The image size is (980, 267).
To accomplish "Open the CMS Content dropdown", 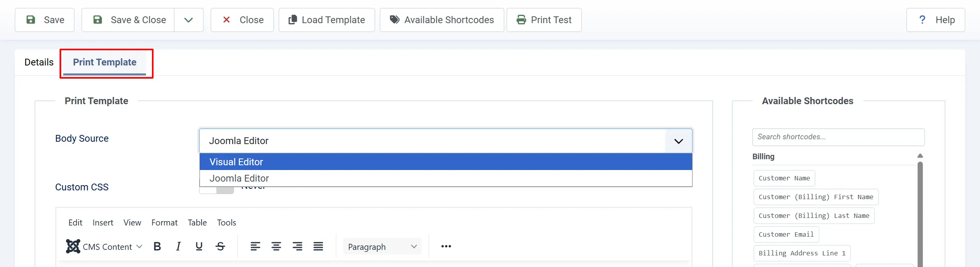I will click(104, 247).
